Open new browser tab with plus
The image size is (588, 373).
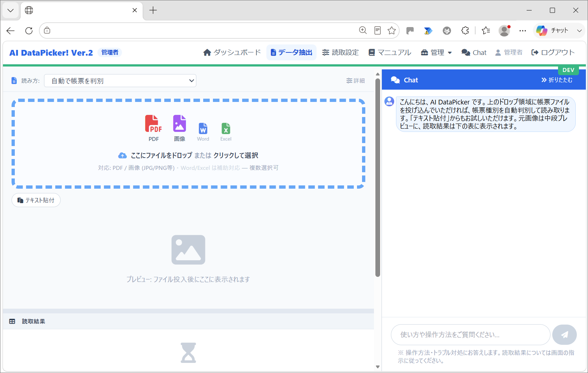click(153, 10)
